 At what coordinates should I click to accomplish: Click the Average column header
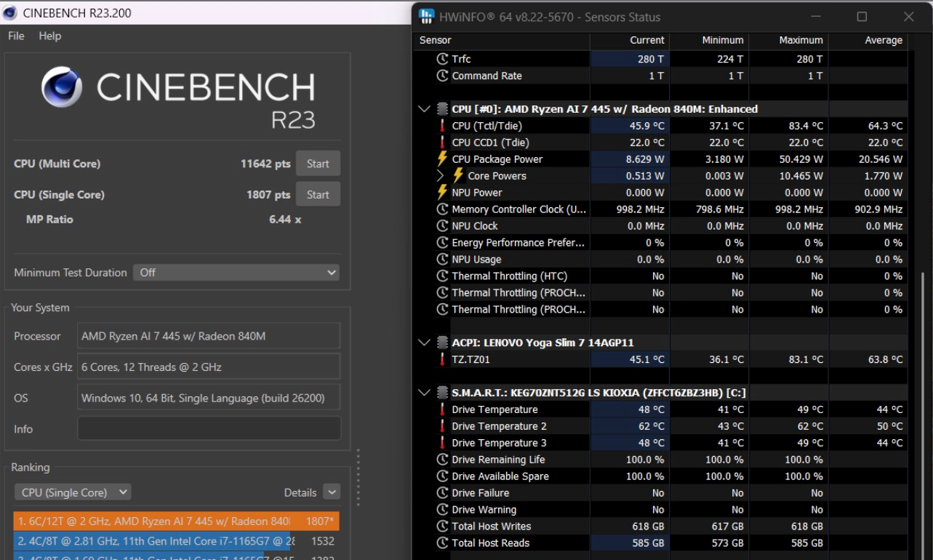click(x=868, y=41)
